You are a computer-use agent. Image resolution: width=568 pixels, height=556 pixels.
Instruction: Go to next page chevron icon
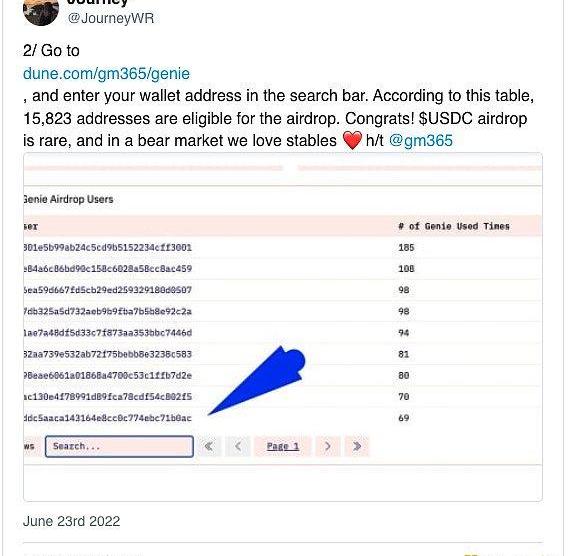point(327,446)
